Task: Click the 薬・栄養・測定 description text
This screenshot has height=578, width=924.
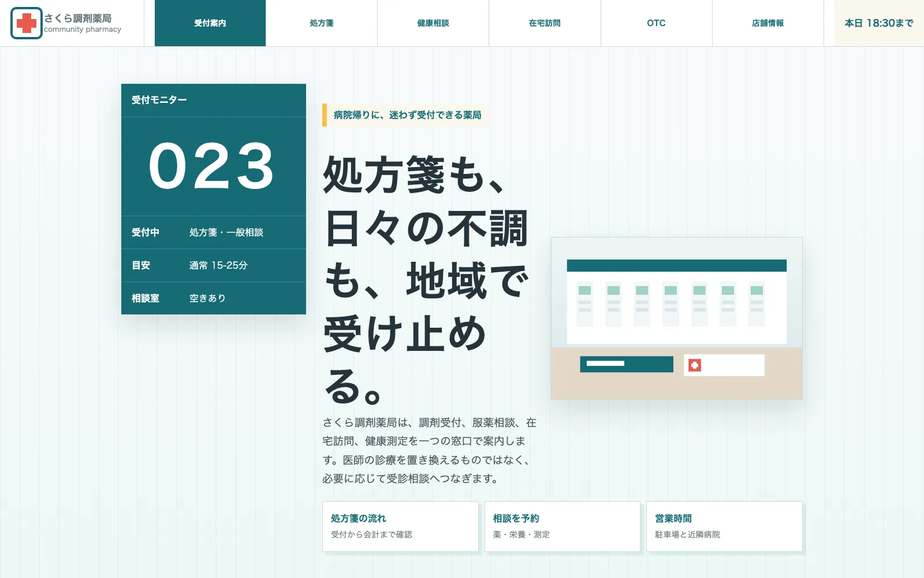Action: [x=521, y=535]
